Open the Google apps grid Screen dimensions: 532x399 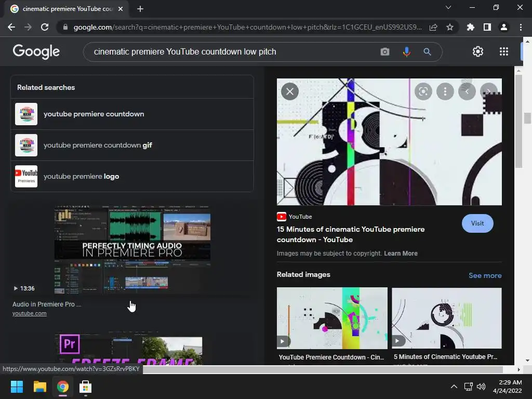pyautogui.click(x=504, y=51)
